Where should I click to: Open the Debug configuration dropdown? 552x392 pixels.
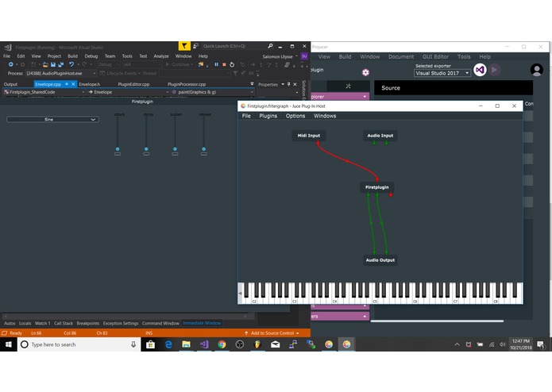(107, 64)
